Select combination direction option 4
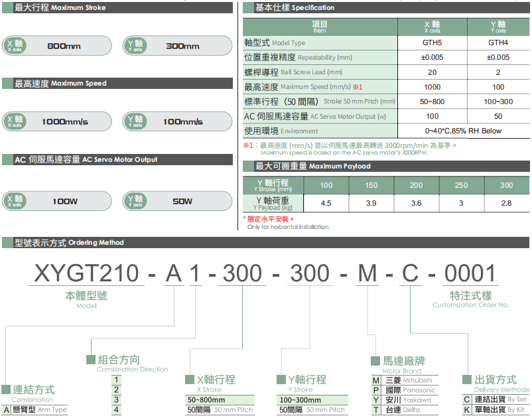This screenshot has width=532, height=420. (116, 410)
